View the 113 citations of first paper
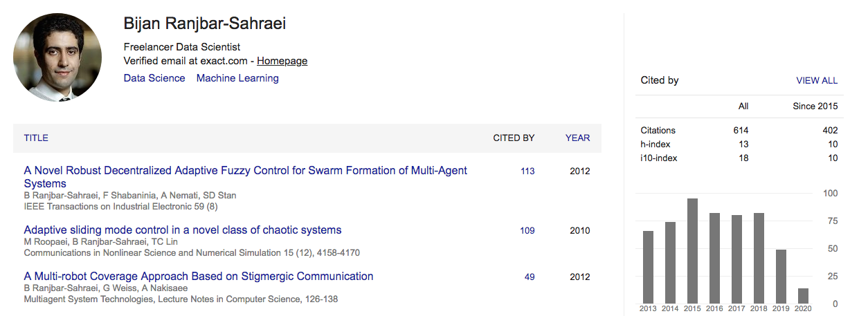The image size is (868, 316). (x=527, y=171)
